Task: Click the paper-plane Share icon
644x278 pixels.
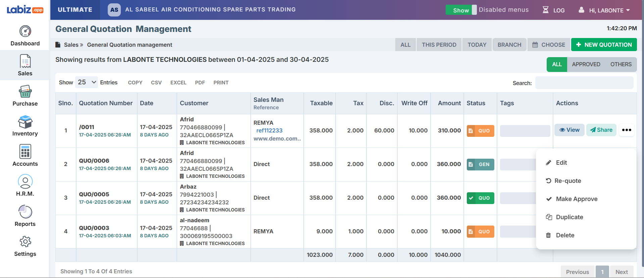Action: click(593, 130)
